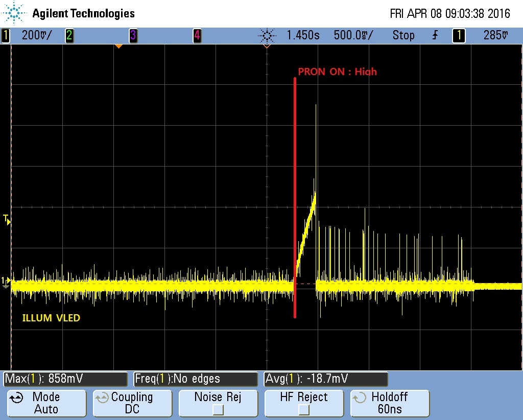Select channel 3 indicator badge
The width and height of the screenshot is (523, 420).
click(133, 35)
